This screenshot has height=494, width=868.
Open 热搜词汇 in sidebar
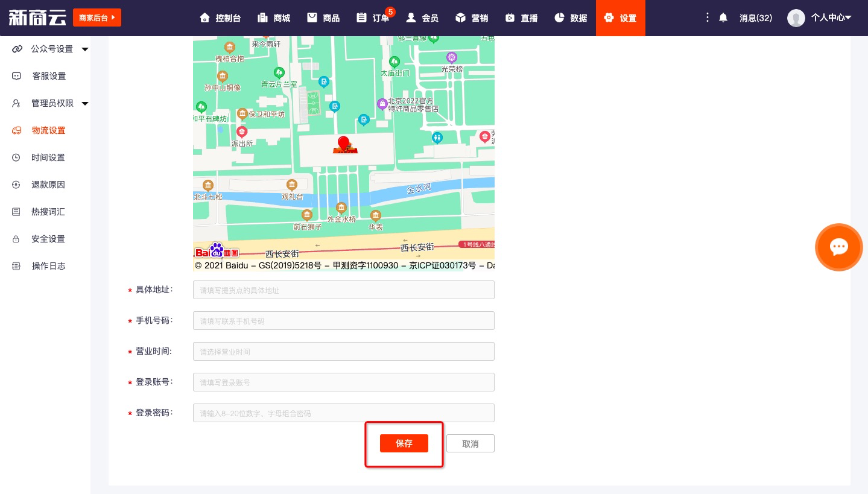49,212
